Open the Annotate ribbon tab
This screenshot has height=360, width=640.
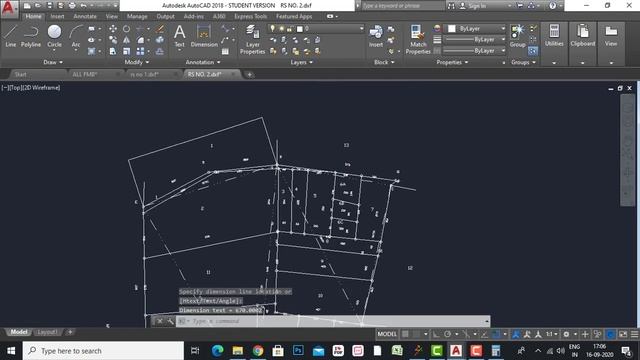tap(85, 16)
